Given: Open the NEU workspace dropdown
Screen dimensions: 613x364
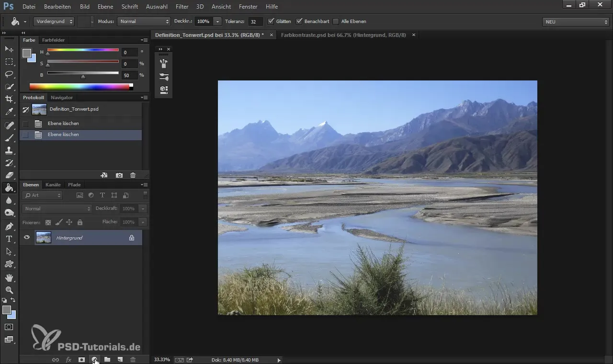Looking at the screenshot, I should click(x=575, y=22).
